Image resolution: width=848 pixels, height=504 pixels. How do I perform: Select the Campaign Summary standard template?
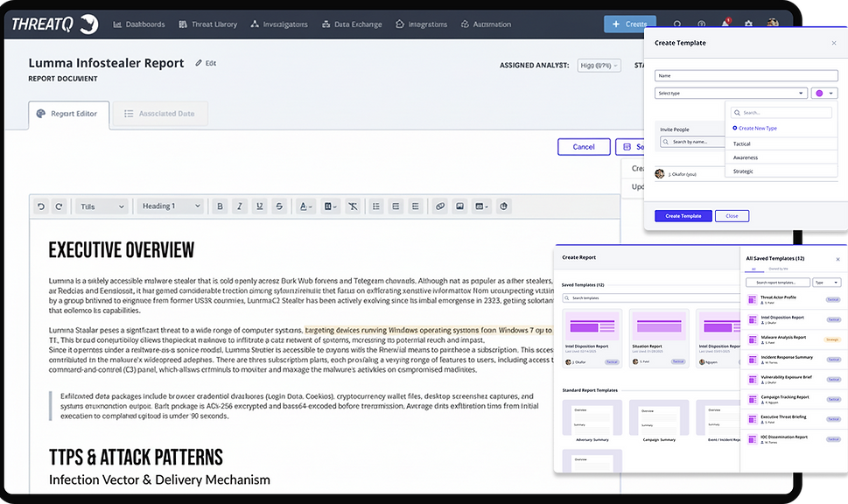[659, 421]
